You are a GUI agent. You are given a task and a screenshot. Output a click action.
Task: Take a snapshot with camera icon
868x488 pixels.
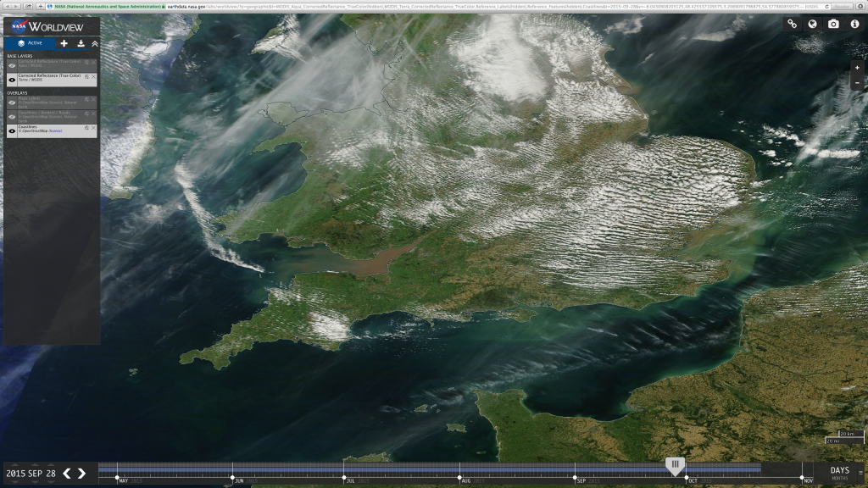tap(833, 24)
